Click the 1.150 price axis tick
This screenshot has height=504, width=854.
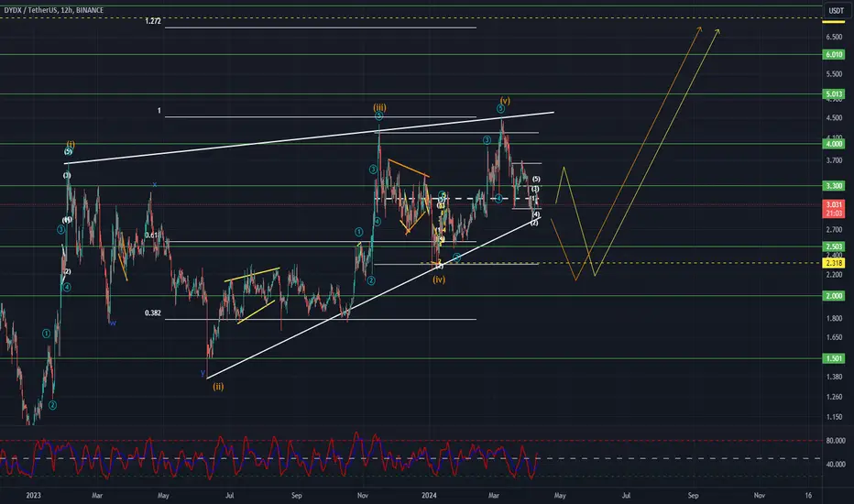tap(834, 417)
